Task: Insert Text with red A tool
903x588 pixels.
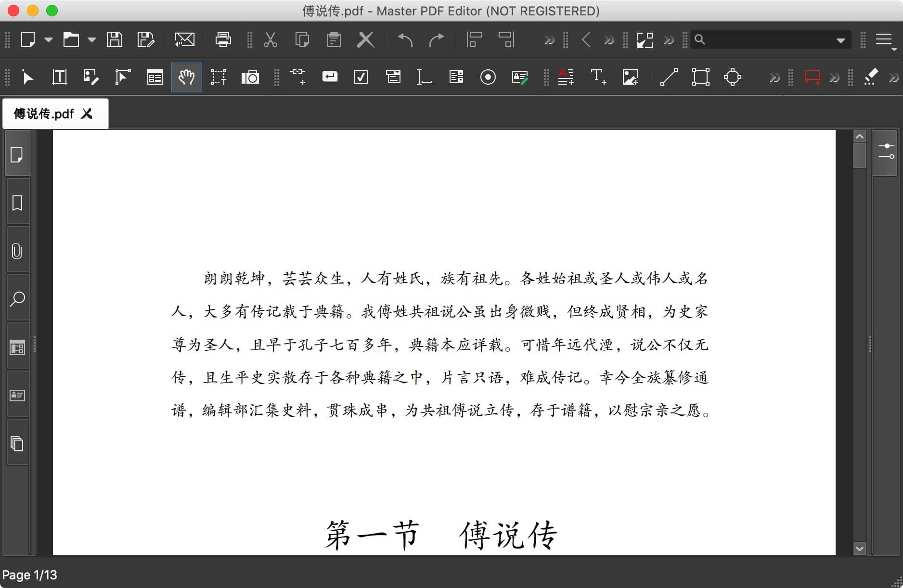Action: [x=566, y=77]
